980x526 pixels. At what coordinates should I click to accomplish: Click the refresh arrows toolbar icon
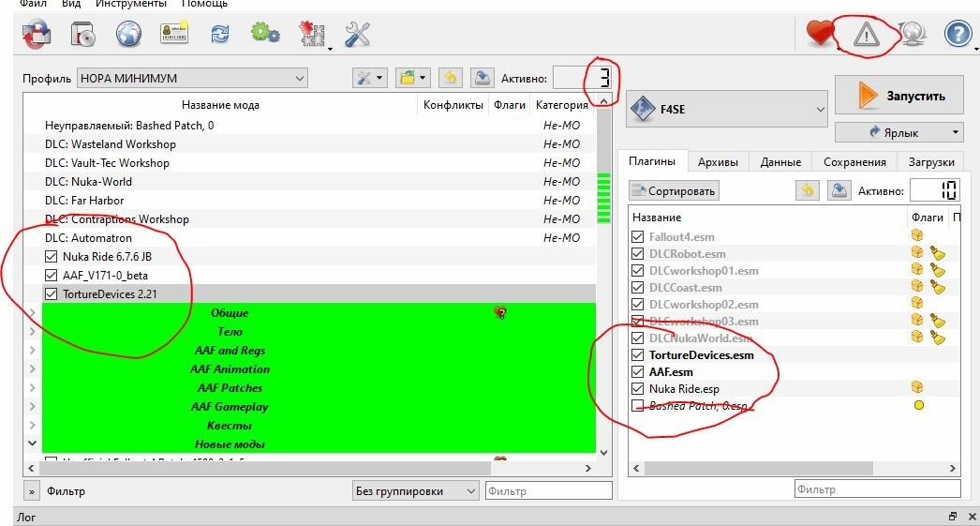coord(219,34)
